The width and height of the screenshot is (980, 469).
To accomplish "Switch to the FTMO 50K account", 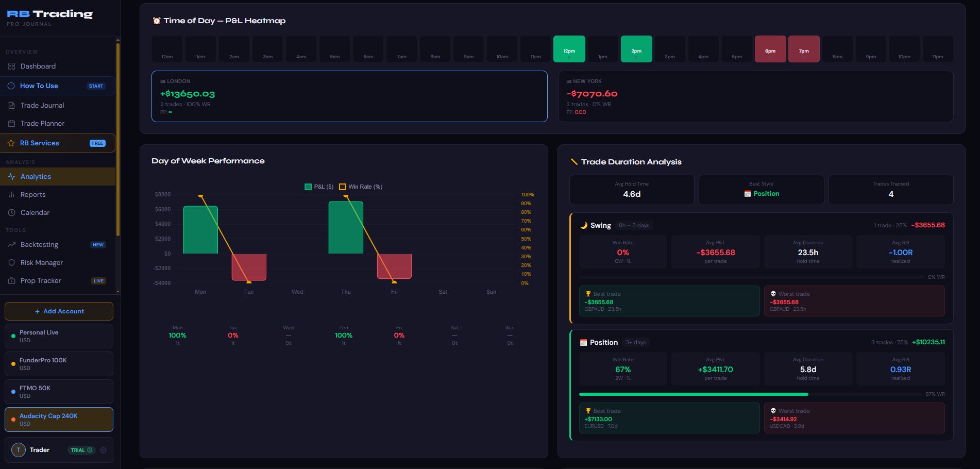I will 58,391.
